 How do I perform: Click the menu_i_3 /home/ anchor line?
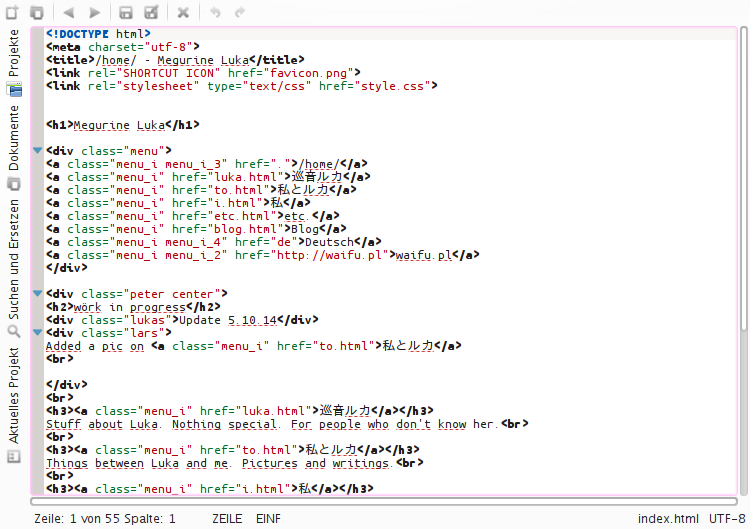pos(207,164)
